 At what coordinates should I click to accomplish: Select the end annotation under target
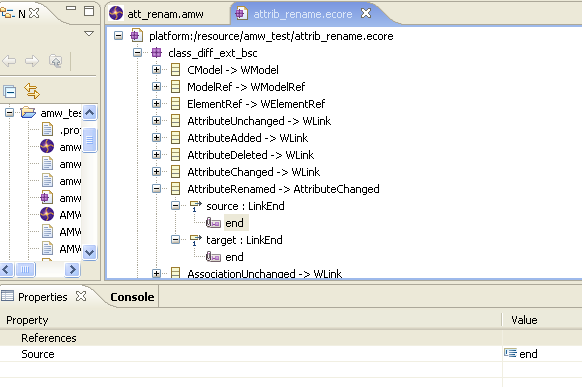click(x=234, y=257)
